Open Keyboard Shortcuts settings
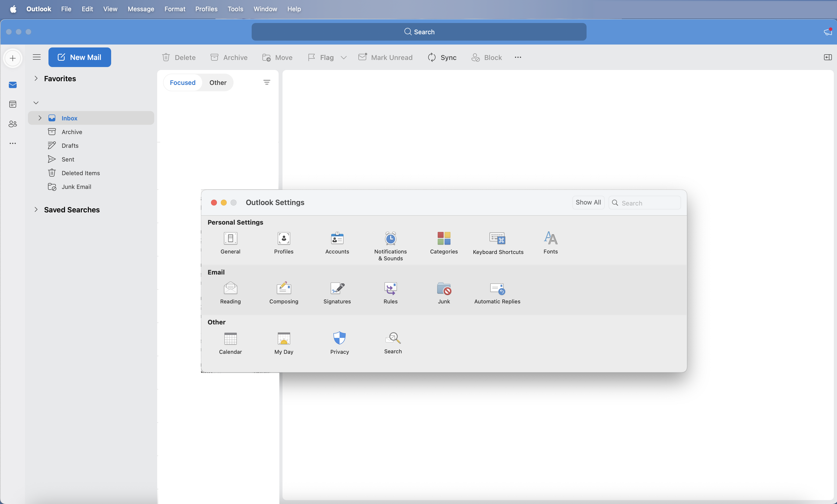Viewport: 837px width, 504px height. click(498, 243)
